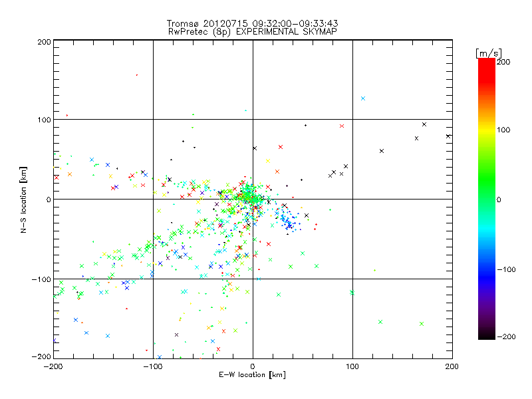Select the 'E-W location [km]' axis label

pos(253,374)
